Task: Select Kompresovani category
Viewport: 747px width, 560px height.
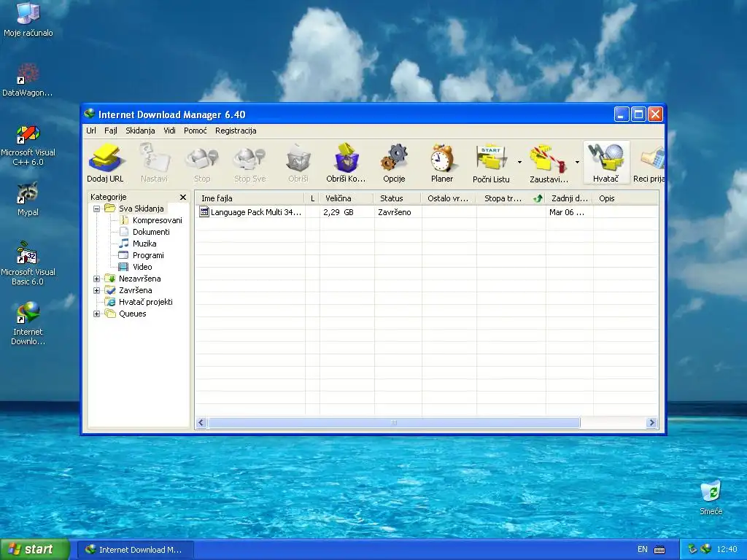Action: [158, 220]
